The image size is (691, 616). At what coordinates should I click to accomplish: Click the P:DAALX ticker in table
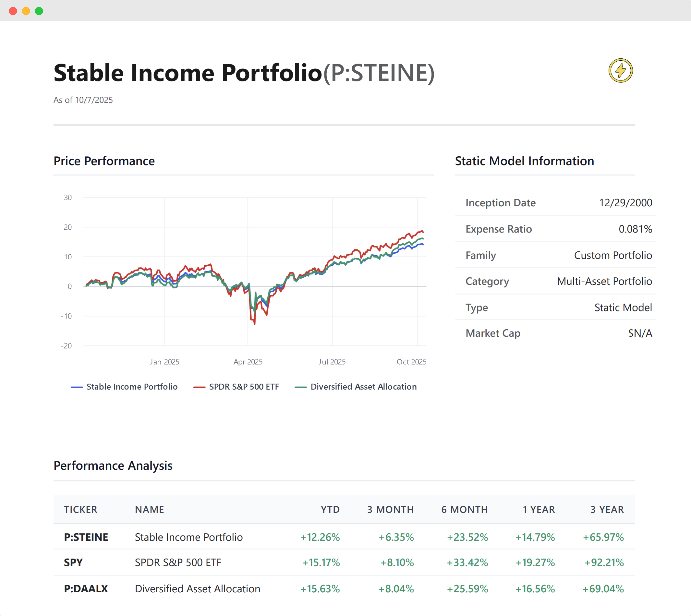coord(86,588)
